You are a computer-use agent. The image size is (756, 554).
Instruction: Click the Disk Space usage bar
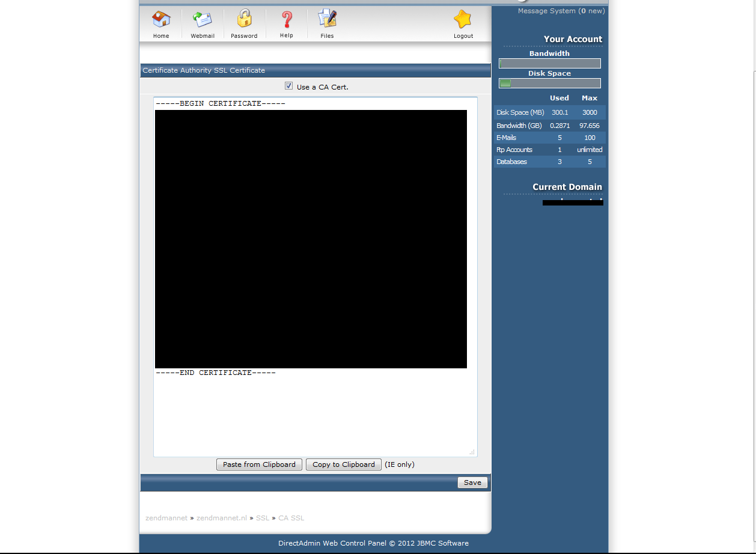(549, 84)
